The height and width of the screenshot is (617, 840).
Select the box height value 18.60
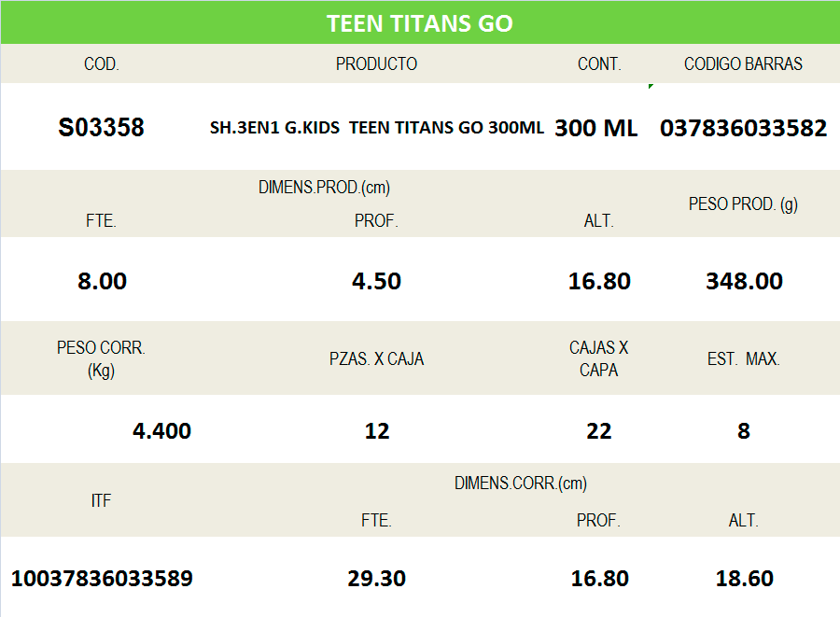pos(744,579)
